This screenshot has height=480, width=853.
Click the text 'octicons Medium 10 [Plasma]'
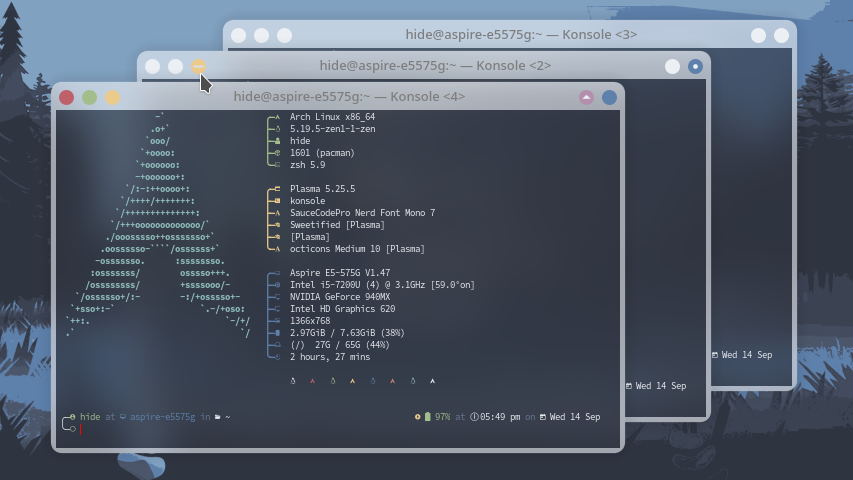click(x=357, y=249)
